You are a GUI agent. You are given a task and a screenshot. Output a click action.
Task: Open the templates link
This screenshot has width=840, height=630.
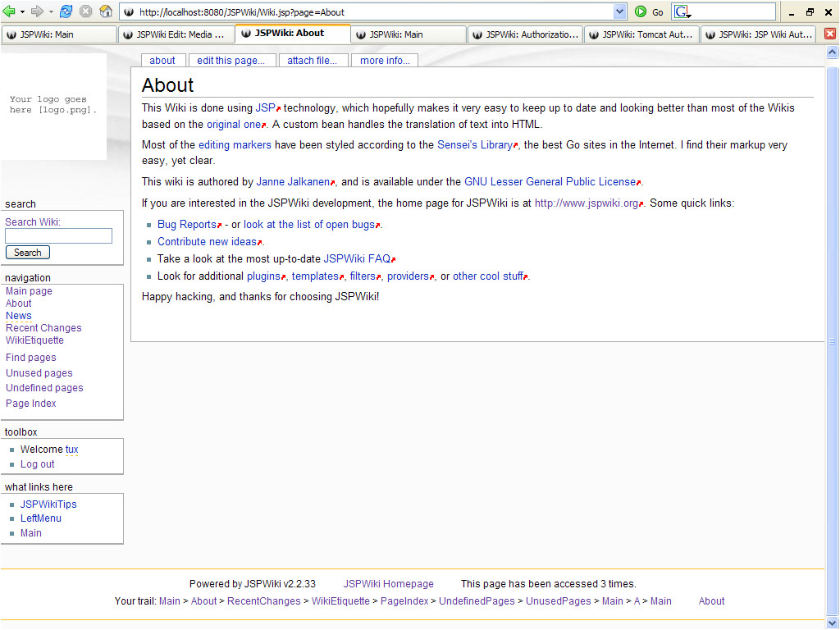point(317,276)
